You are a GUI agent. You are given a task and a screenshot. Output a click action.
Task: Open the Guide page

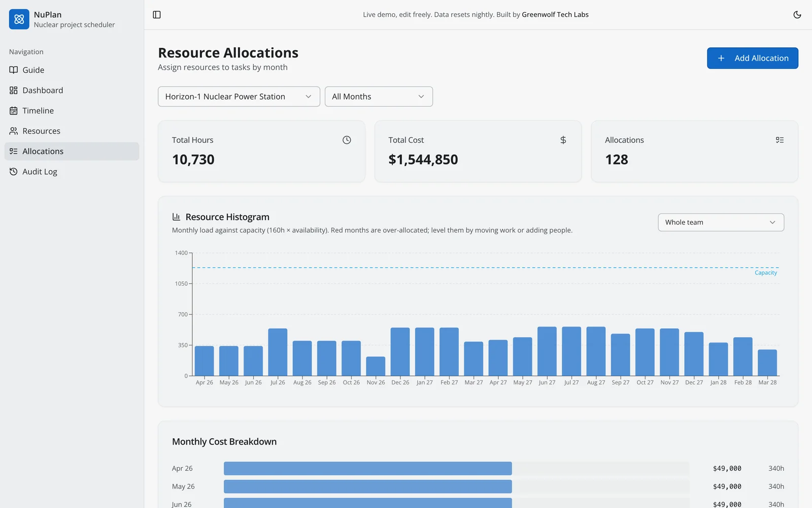tap(72, 70)
